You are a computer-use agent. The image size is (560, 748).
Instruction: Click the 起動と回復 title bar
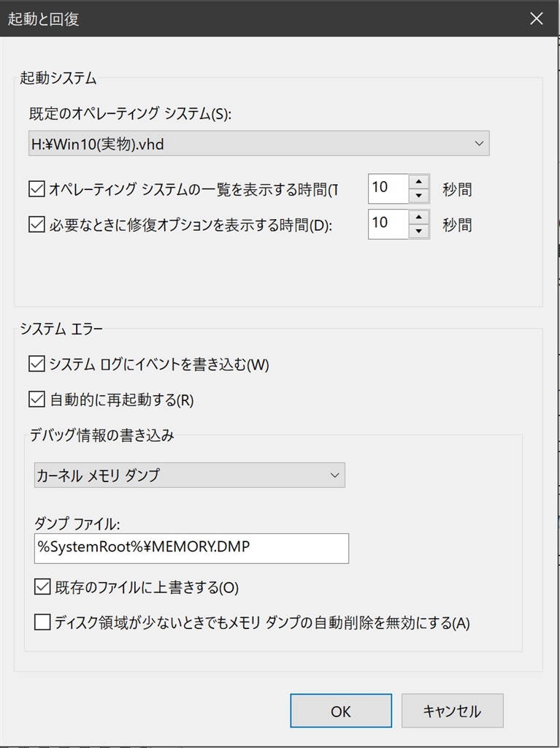click(256, 19)
